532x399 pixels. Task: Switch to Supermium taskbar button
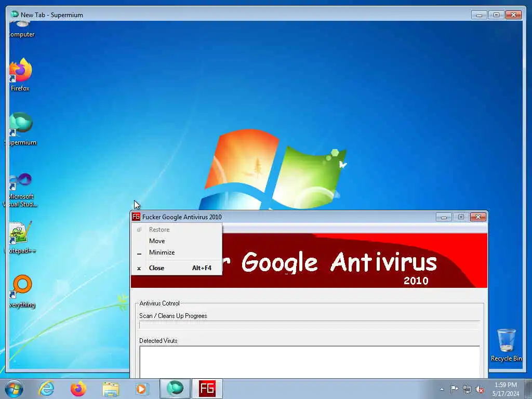[175, 389]
